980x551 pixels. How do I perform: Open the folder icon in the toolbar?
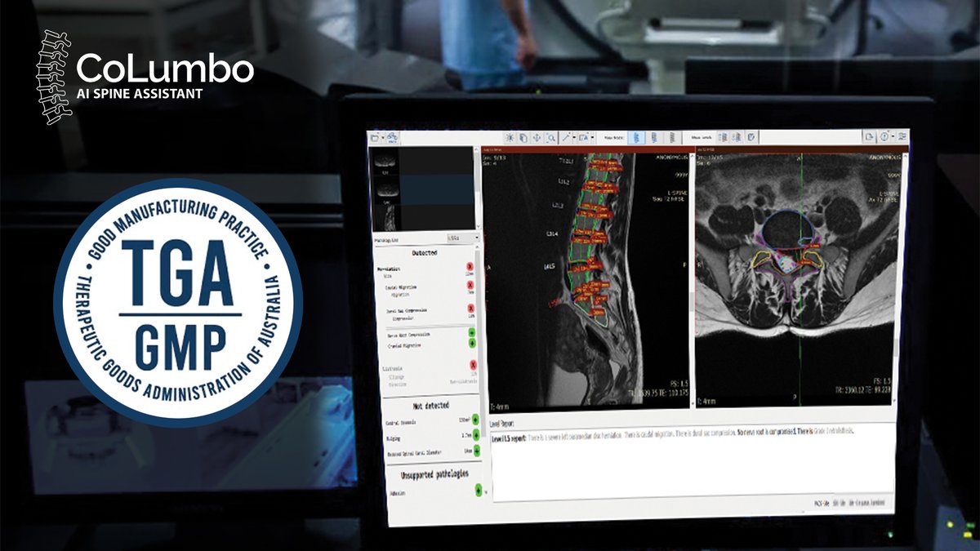click(x=375, y=138)
